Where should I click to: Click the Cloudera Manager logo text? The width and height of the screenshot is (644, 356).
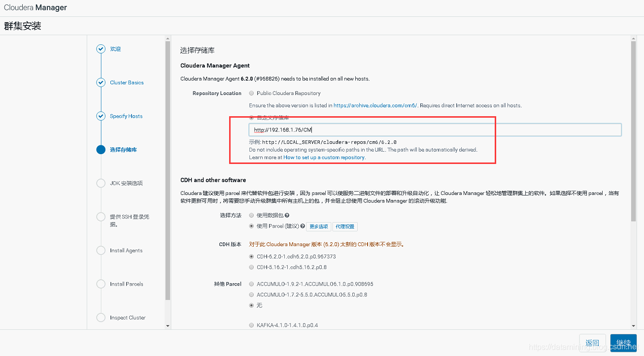coord(35,7)
